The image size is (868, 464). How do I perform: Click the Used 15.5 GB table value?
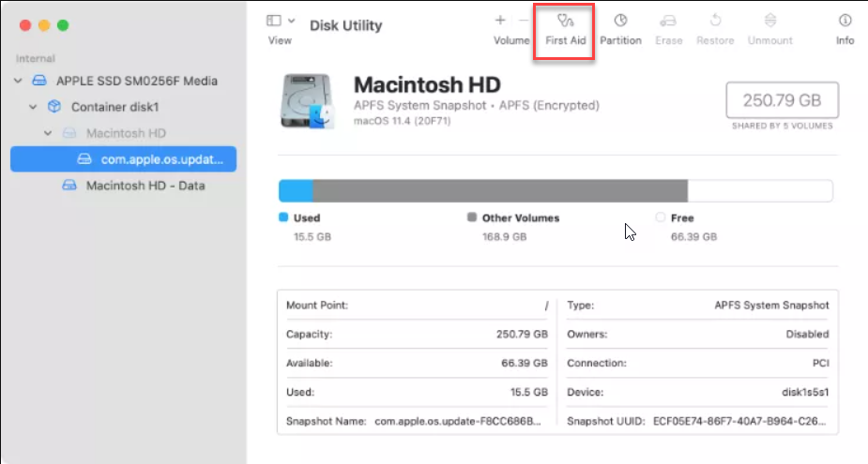click(x=528, y=392)
